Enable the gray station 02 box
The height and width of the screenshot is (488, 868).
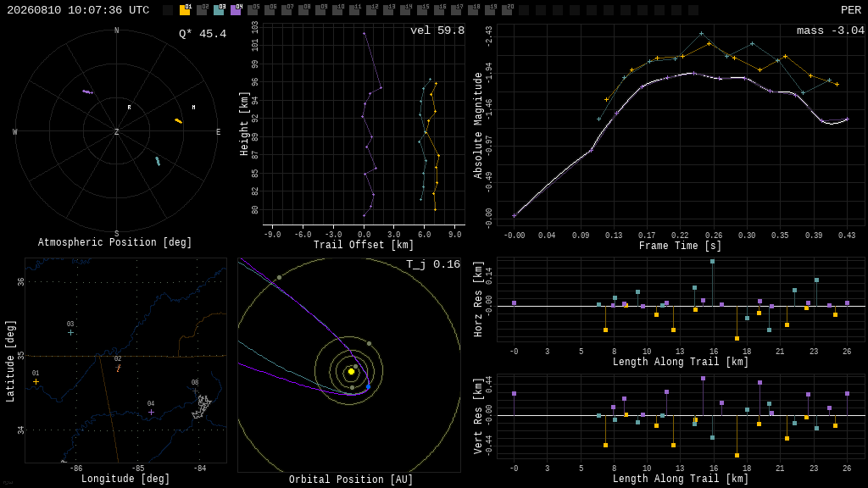(x=202, y=10)
